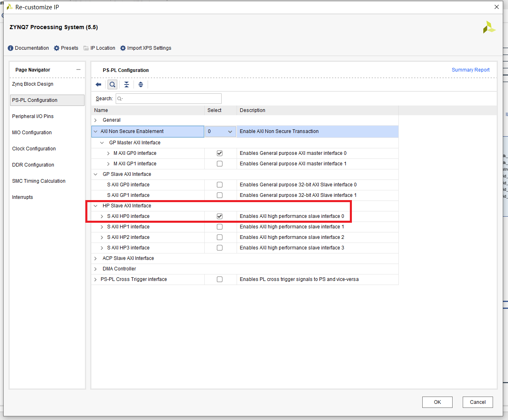The width and height of the screenshot is (508, 420).
Task: Open Zynq Block Design page
Action: click(x=33, y=84)
